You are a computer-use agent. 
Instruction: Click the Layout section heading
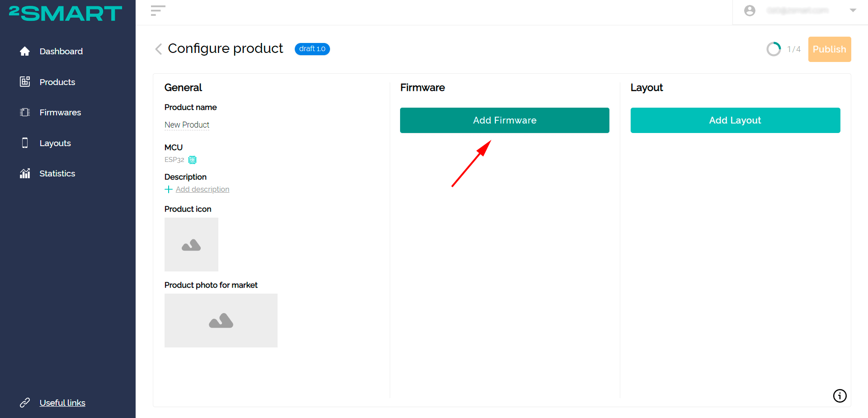[646, 88]
